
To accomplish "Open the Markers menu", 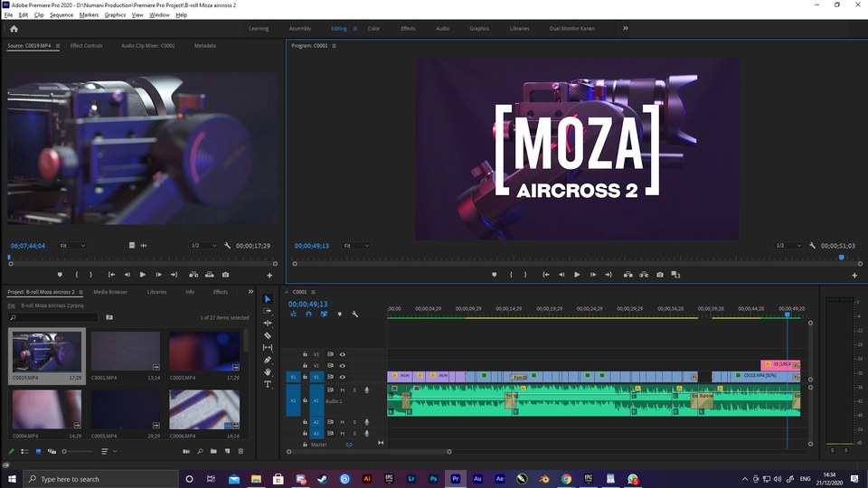I will pos(89,15).
